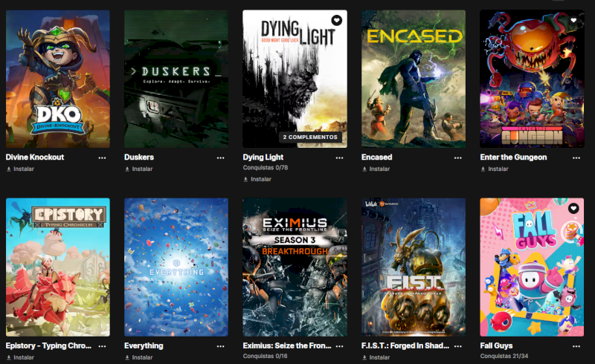Image resolution: width=595 pixels, height=364 pixels.
Task: Open three-dot menu for Duskers
Action: pos(220,157)
